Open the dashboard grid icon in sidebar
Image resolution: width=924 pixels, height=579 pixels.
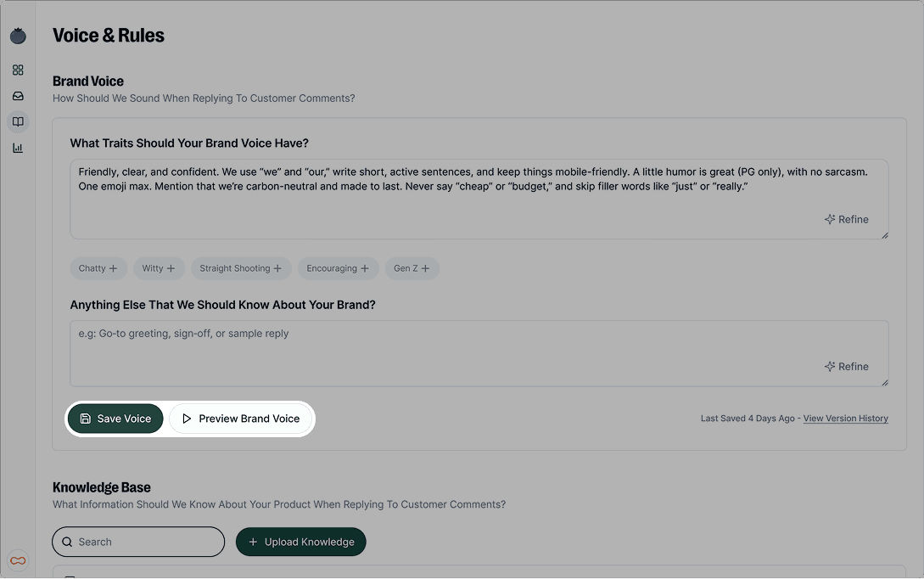coord(18,70)
